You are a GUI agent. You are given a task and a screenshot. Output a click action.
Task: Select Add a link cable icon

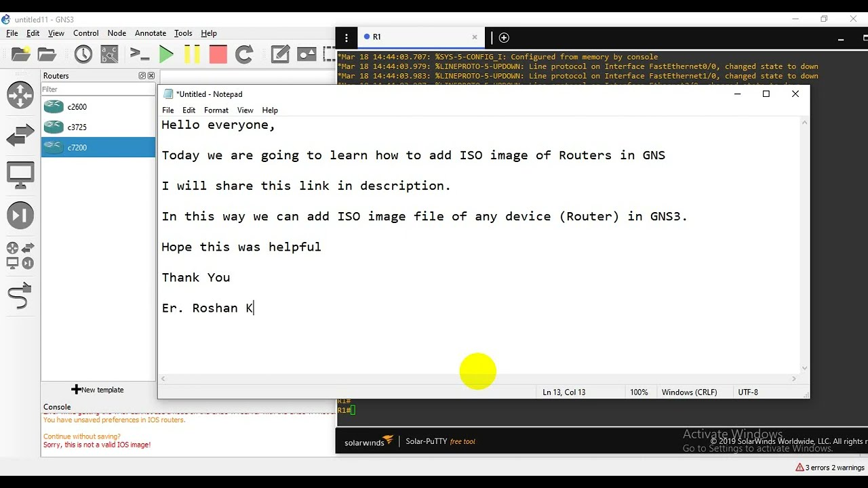coord(20,297)
